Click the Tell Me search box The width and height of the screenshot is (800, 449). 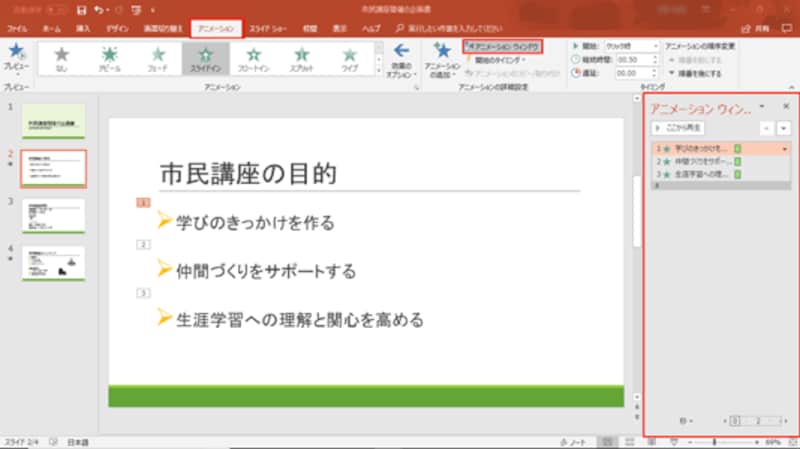pyautogui.click(x=449, y=29)
